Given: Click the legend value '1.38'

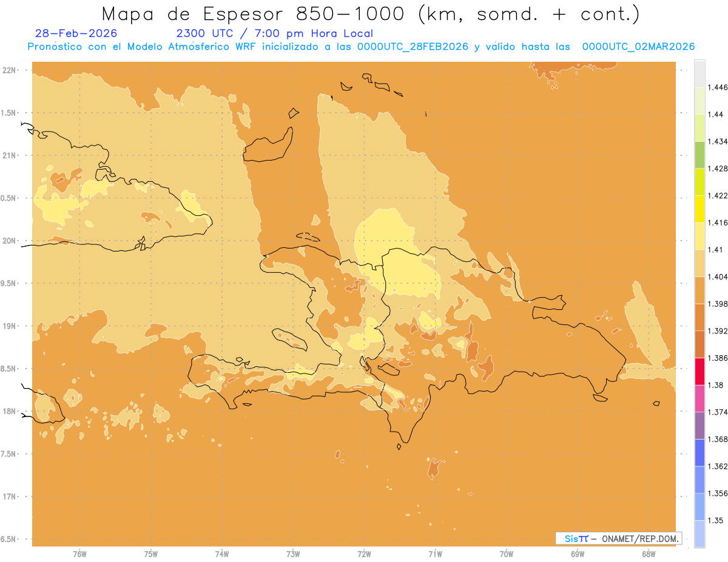Looking at the screenshot, I should [715, 385].
